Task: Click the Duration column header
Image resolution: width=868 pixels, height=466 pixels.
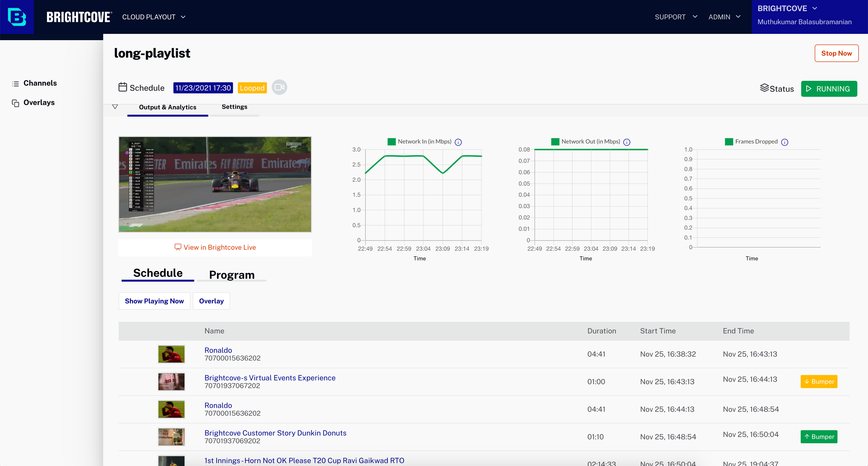Action: 602,331
